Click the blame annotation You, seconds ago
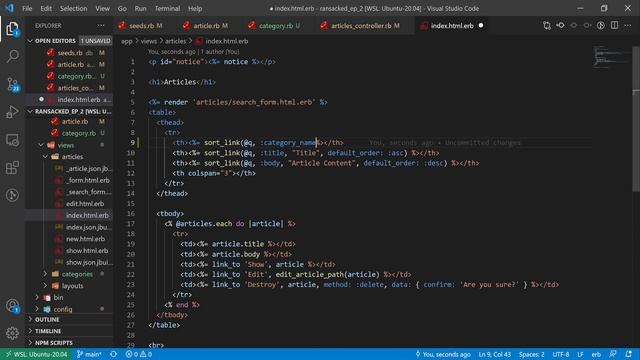 (x=443, y=354)
